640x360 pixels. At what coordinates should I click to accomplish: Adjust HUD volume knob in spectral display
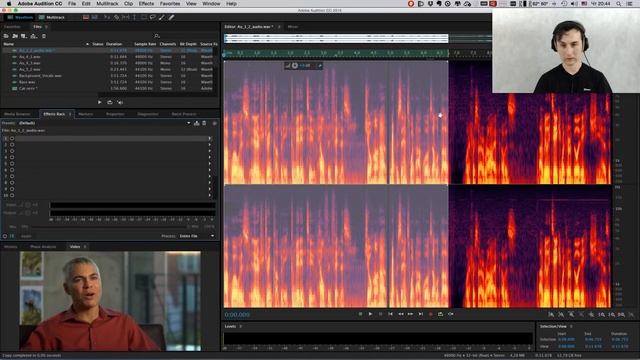[295, 65]
